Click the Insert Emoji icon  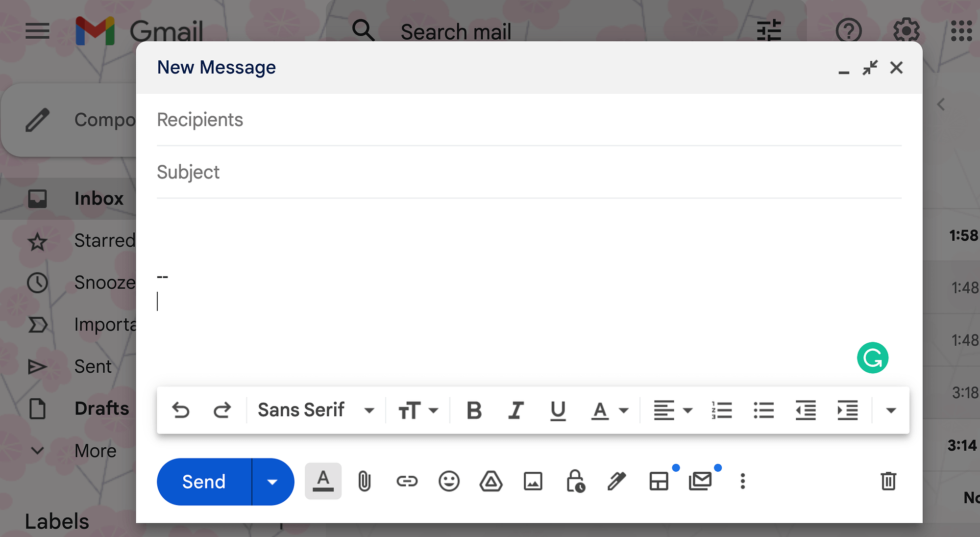tap(449, 482)
